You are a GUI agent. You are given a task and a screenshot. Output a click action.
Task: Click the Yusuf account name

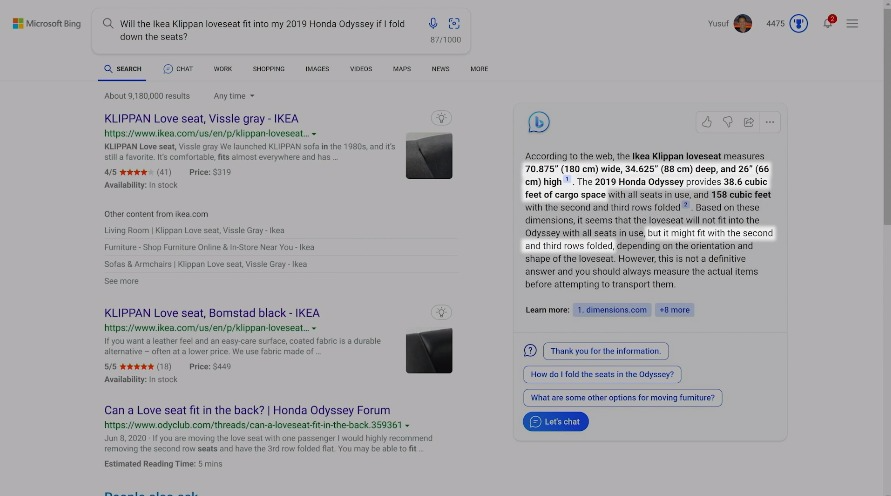tap(718, 23)
